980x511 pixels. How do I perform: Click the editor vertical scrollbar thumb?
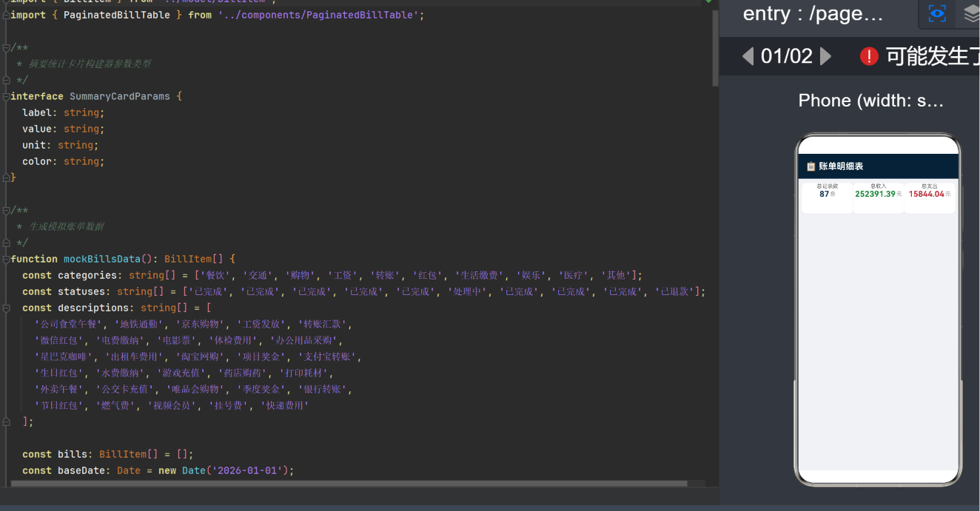point(715,49)
